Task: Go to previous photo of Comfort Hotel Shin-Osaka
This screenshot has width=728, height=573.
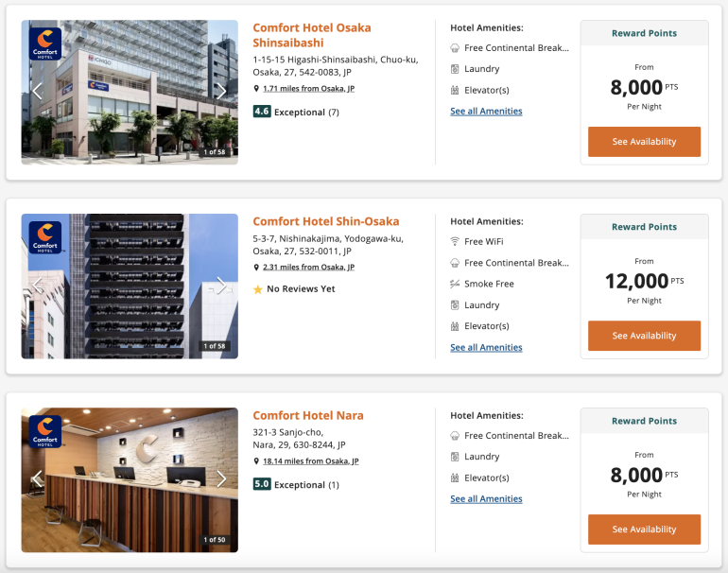Action: [x=38, y=285]
